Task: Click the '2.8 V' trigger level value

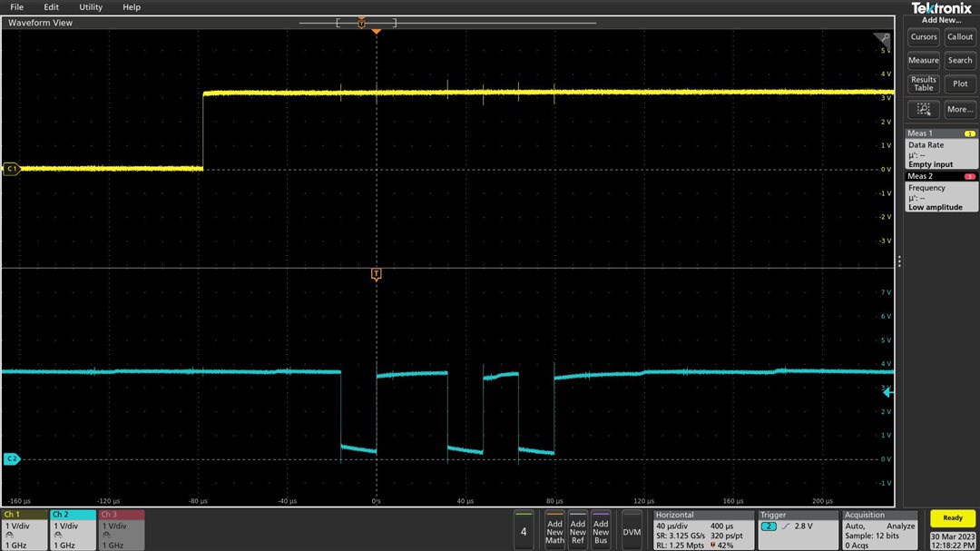Action: pos(804,526)
